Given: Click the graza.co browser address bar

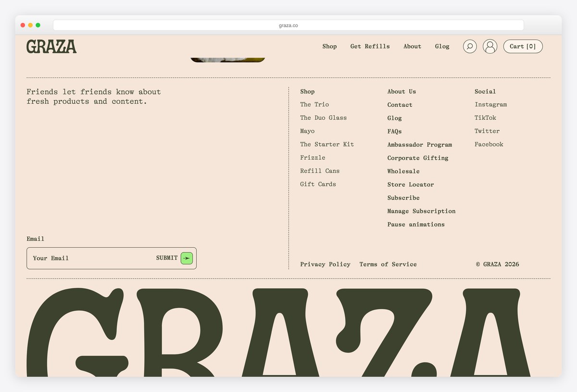Looking at the screenshot, I should (x=288, y=25).
